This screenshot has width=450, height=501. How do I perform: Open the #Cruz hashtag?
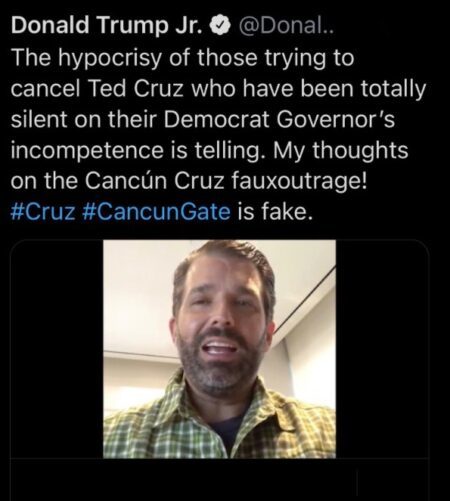(x=43, y=212)
